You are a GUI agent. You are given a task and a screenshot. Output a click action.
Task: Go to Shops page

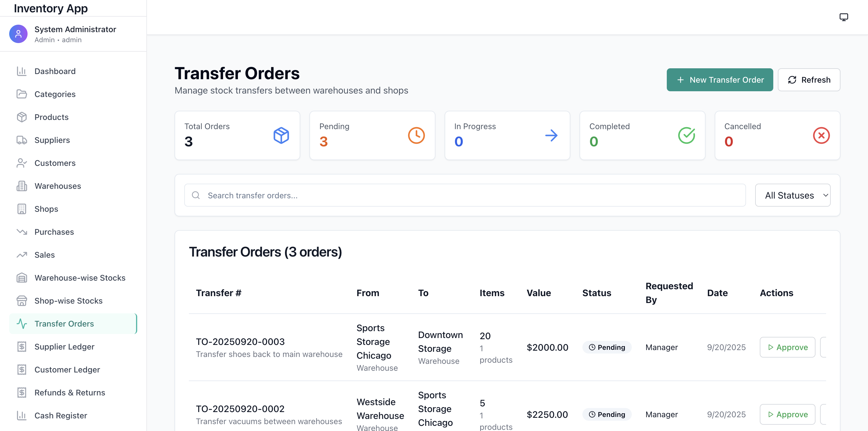[x=73, y=209]
